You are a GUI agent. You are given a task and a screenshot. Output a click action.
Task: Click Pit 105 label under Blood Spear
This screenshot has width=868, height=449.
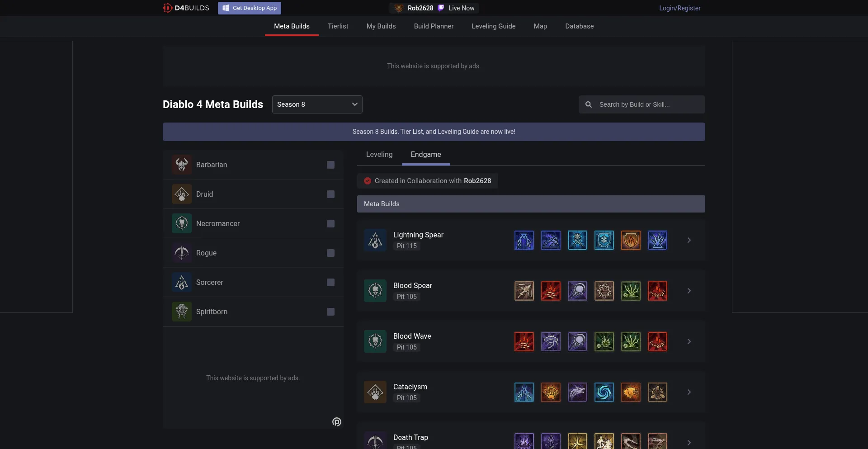click(407, 297)
